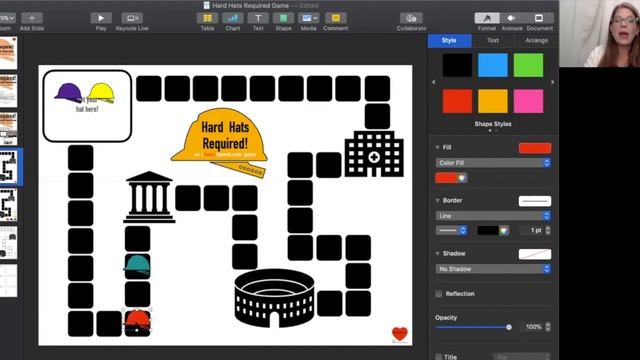Select the colosseum stadium icon
The height and width of the screenshot is (360, 640).
coord(274,298)
